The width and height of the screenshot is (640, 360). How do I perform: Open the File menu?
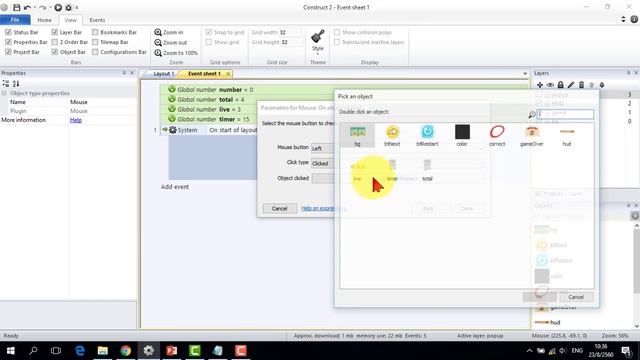pos(15,20)
